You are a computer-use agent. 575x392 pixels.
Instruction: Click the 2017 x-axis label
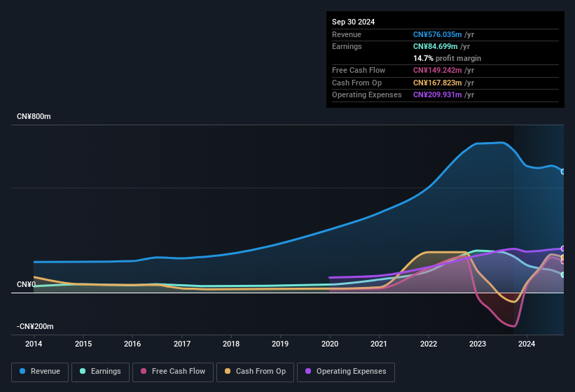tap(182, 344)
